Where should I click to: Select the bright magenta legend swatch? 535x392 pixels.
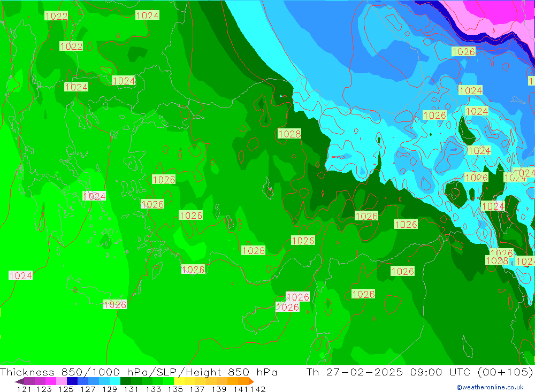(51, 381)
